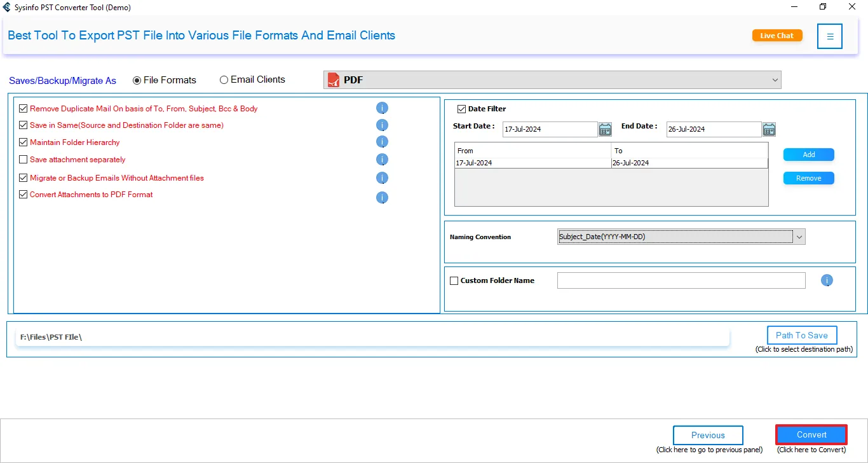Open the hamburger menu icon

pyautogui.click(x=830, y=36)
